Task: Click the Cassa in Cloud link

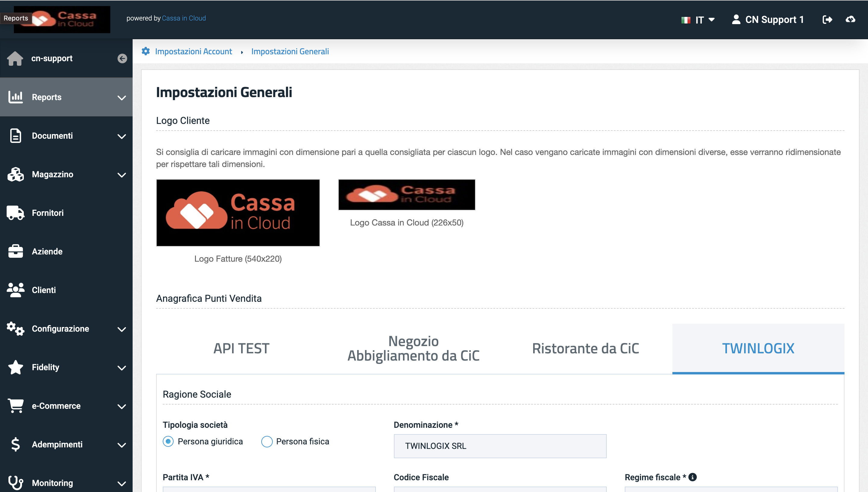Action: pyautogui.click(x=184, y=18)
